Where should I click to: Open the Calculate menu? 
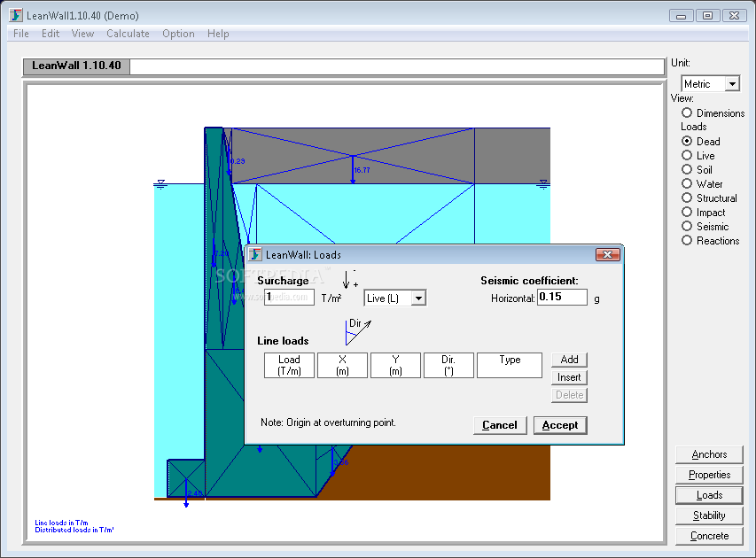pyautogui.click(x=128, y=34)
